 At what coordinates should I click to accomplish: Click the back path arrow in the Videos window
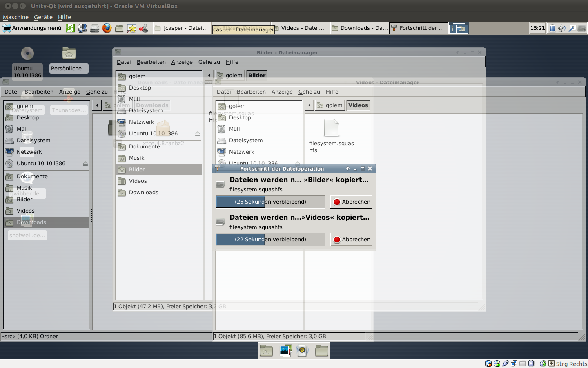[309, 105]
